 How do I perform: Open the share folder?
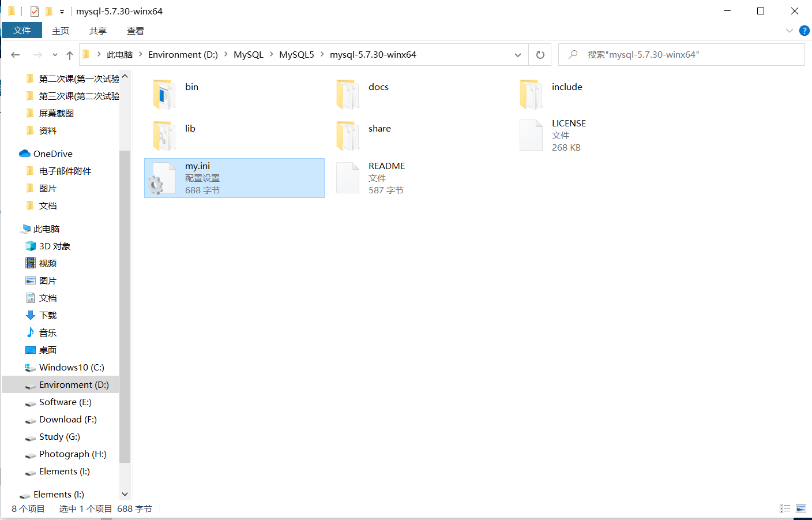pyautogui.click(x=379, y=128)
